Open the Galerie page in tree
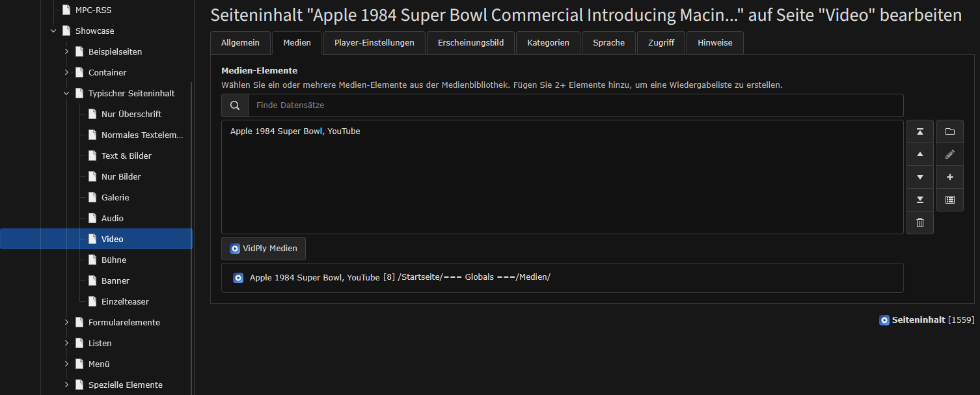 pyautogui.click(x=115, y=197)
